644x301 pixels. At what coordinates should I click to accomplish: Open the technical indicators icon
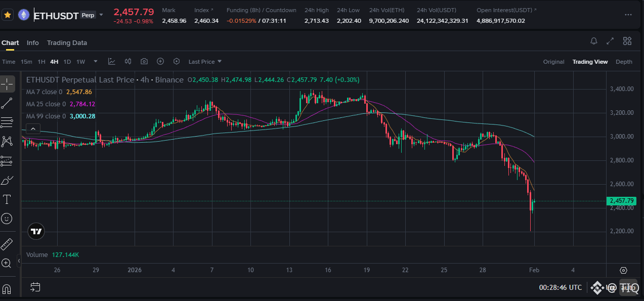click(x=112, y=61)
